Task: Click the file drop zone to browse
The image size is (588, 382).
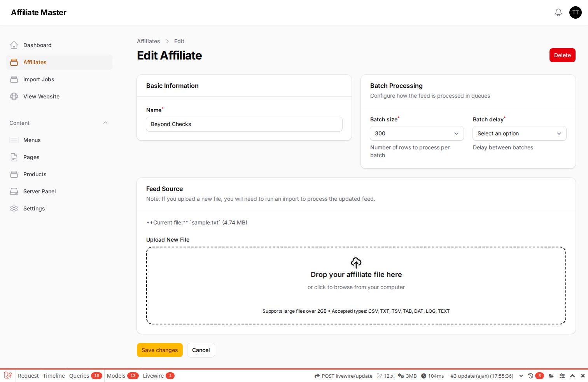Action: [356, 286]
